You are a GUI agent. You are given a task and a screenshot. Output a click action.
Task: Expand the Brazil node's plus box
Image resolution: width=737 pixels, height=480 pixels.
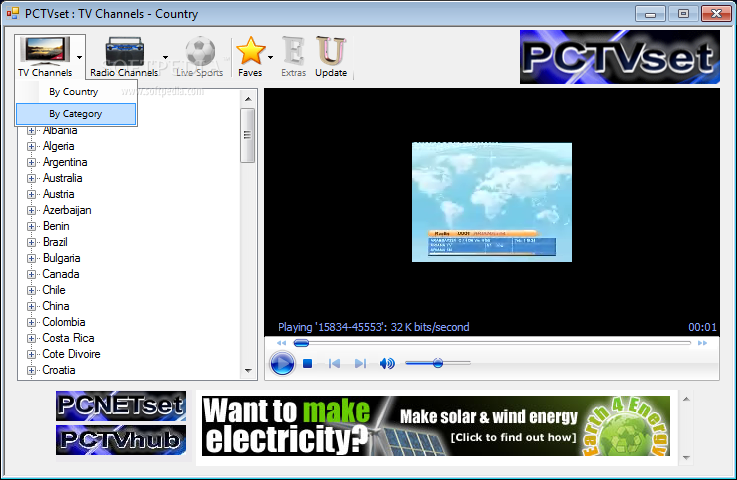point(31,242)
